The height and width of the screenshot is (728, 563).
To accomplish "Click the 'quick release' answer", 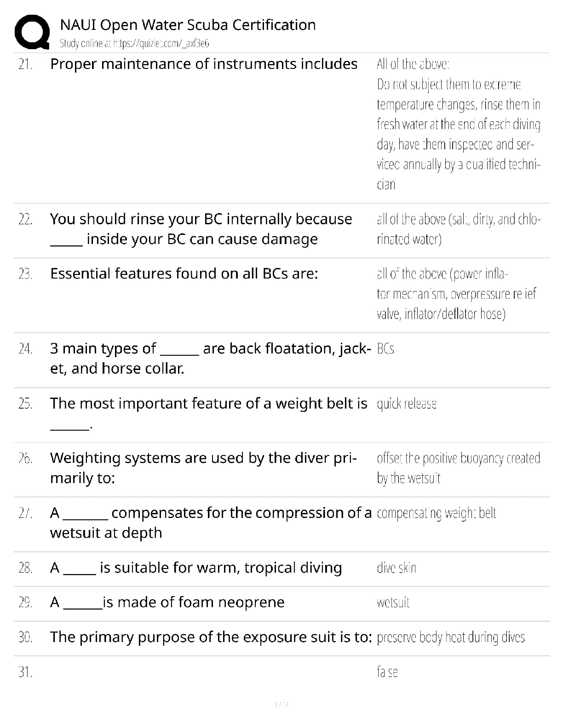I will (x=407, y=404).
